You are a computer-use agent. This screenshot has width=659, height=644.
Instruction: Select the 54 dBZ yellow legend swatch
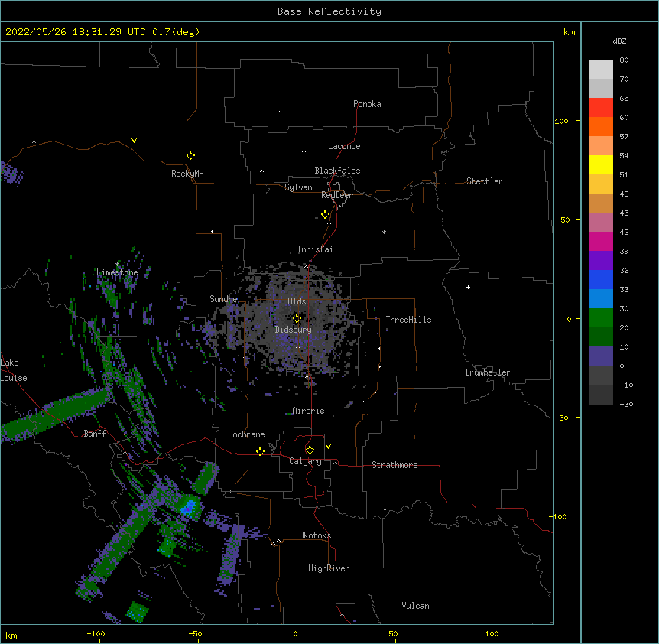coord(601,164)
